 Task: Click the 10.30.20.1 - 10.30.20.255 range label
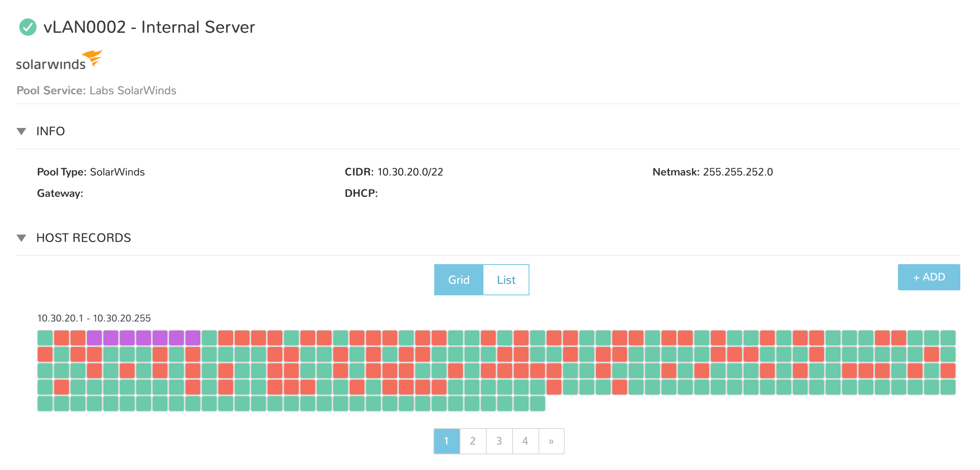[94, 318]
